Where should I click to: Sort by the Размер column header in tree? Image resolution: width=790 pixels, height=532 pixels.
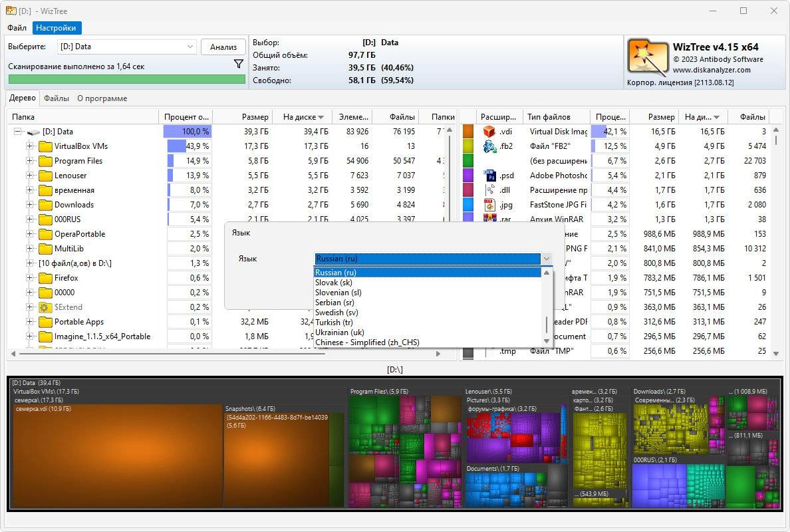coord(242,117)
